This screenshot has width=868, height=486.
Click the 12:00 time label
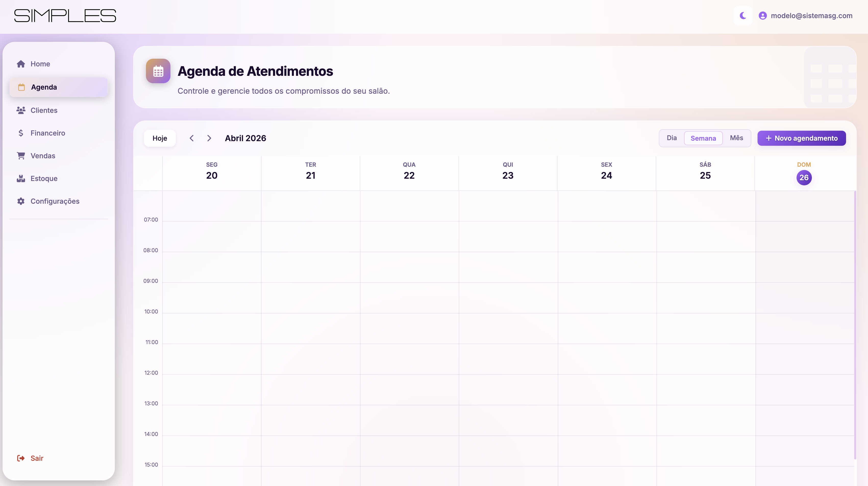[151, 373]
